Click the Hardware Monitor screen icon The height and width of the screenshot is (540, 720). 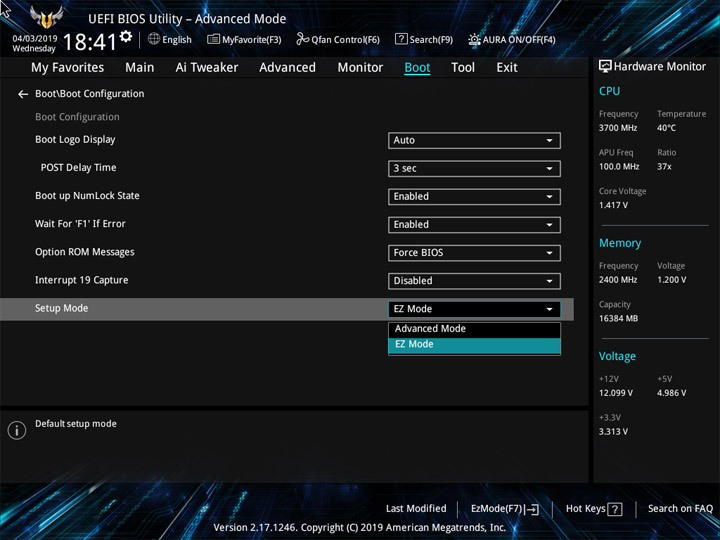(x=605, y=66)
